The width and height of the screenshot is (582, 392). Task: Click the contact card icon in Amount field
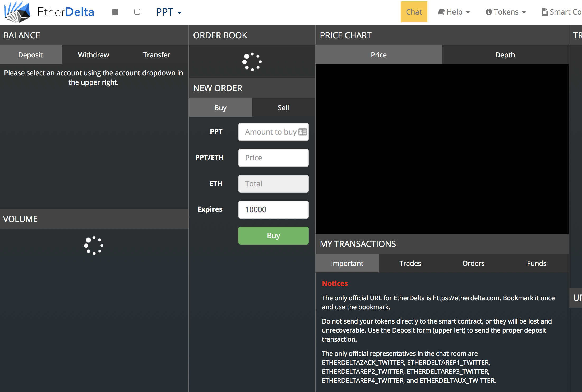click(x=302, y=132)
